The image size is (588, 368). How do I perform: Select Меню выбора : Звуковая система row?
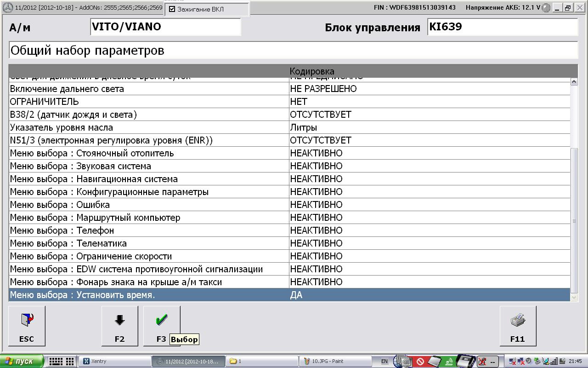[289, 166]
